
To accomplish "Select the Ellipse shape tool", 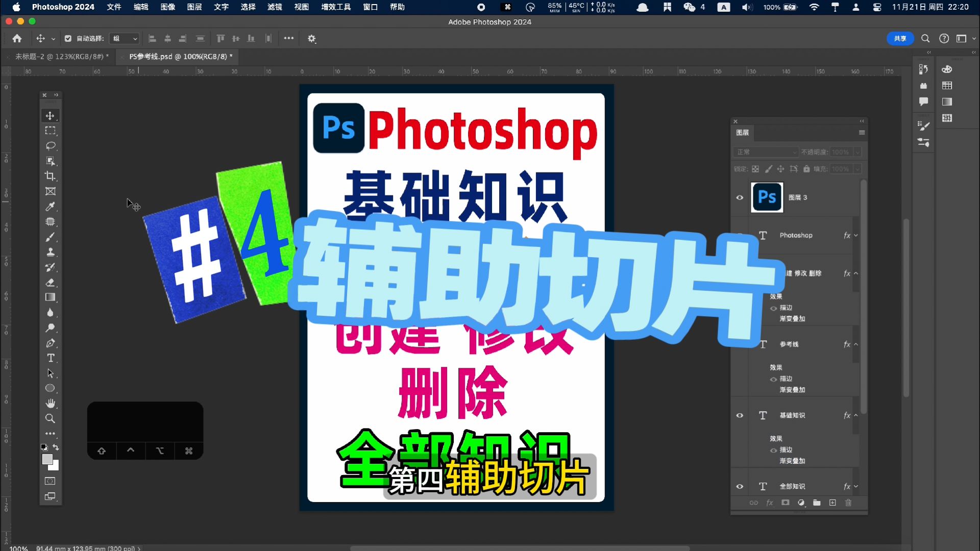I will 50,388.
